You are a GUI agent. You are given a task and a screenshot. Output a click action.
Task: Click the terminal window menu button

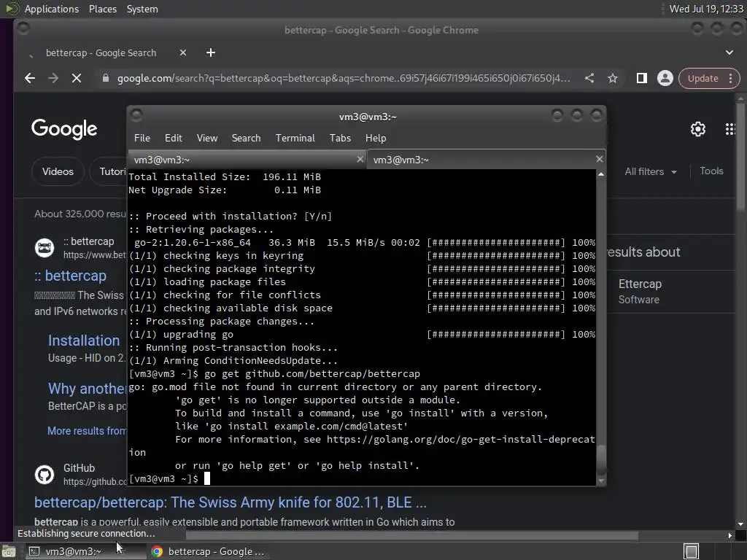coord(136,115)
